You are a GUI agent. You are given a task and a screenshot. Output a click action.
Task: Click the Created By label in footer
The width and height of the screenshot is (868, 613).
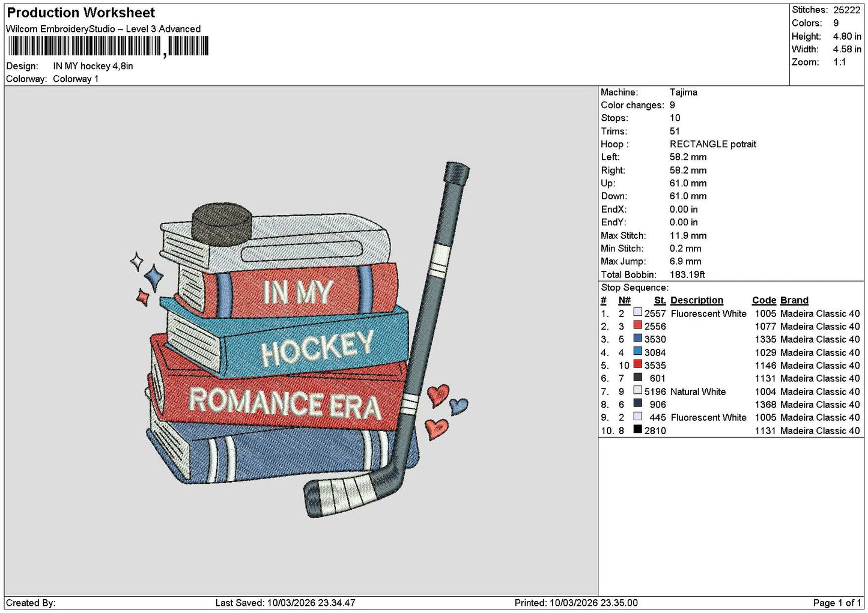tap(31, 603)
